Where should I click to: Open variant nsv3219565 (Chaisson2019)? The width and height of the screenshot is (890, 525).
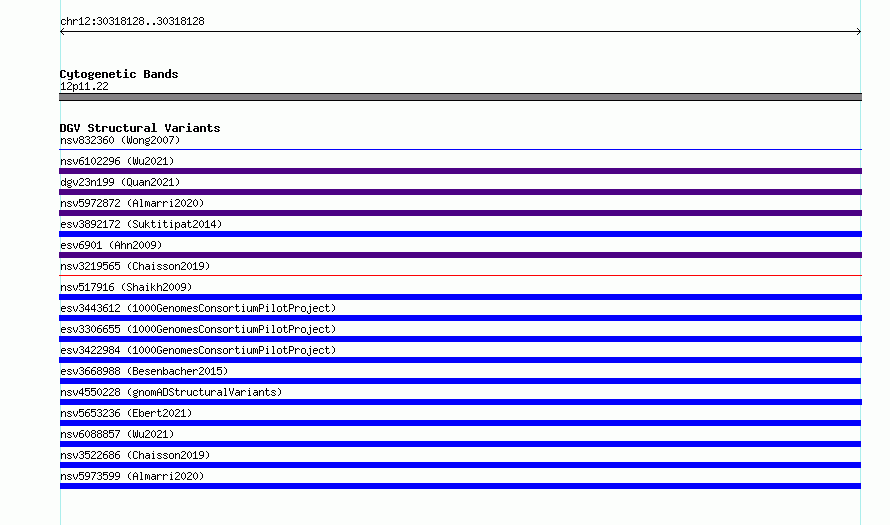pyautogui.click(x=135, y=266)
